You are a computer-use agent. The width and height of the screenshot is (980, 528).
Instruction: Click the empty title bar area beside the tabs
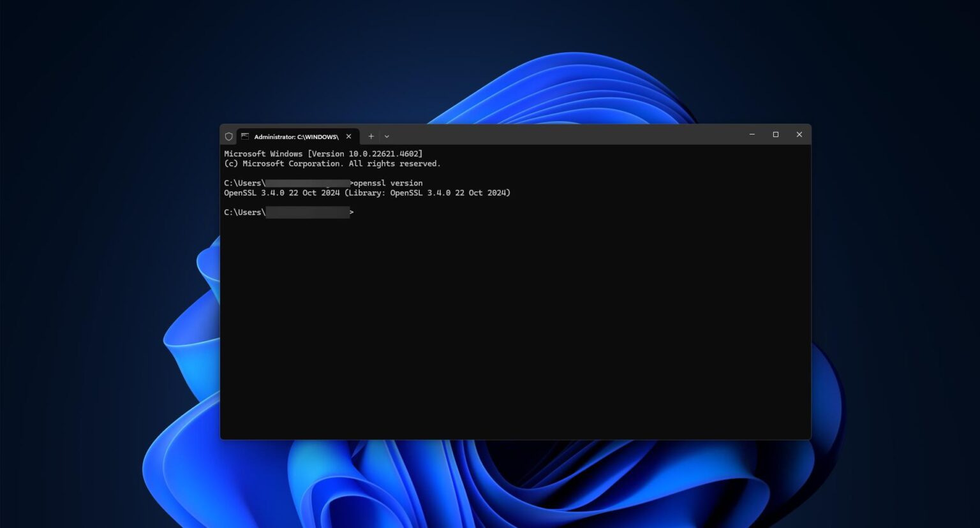(x=561, y=135)
